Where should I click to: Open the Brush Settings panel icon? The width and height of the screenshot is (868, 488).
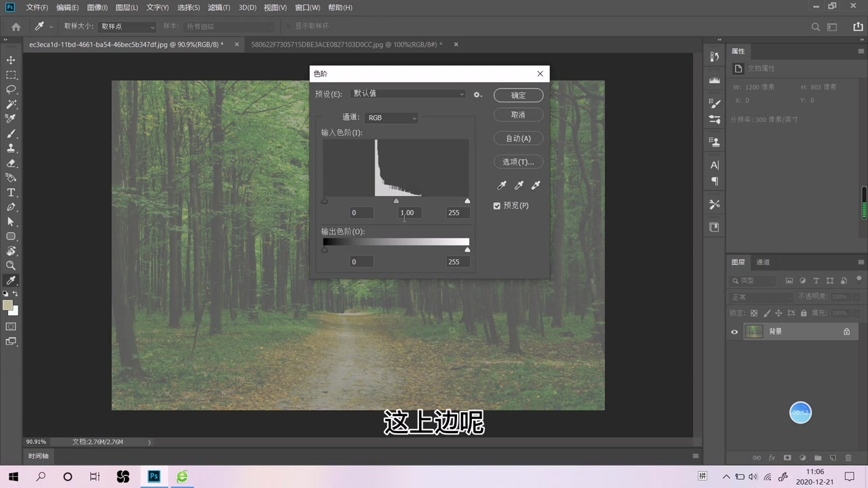click(x=714, y=103)
